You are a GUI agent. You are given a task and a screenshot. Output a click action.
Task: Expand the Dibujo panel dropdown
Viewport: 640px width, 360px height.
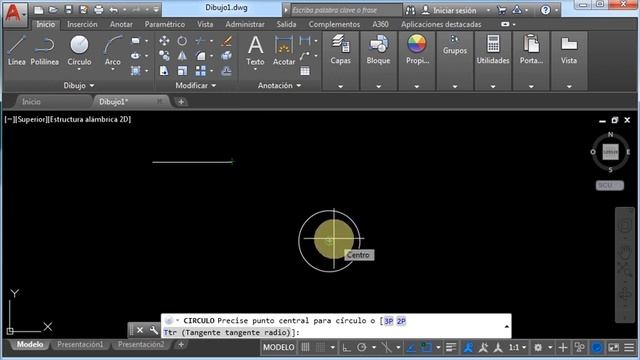click(x=79, y=85)
